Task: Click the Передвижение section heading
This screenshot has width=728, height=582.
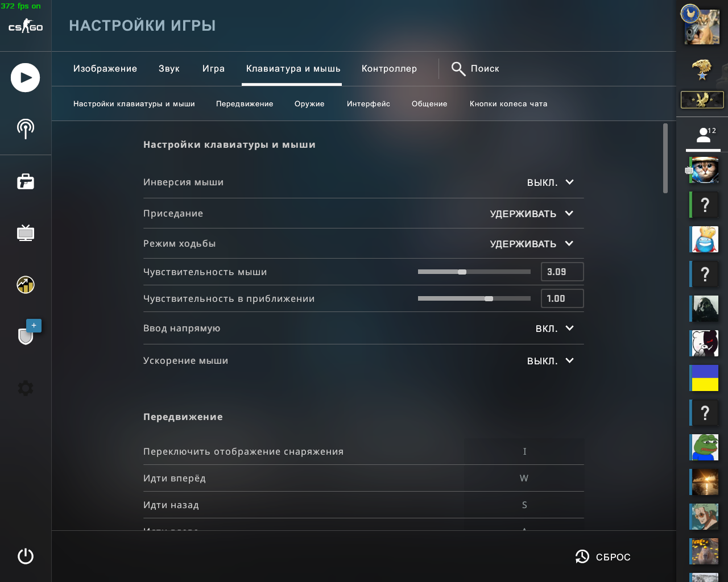Action: point(183,417)
